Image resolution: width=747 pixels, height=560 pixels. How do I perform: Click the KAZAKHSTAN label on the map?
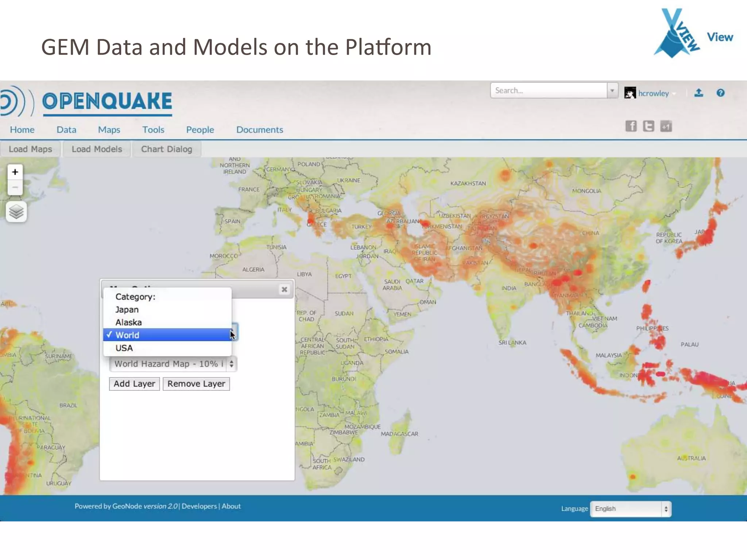[x=468, y=183]
